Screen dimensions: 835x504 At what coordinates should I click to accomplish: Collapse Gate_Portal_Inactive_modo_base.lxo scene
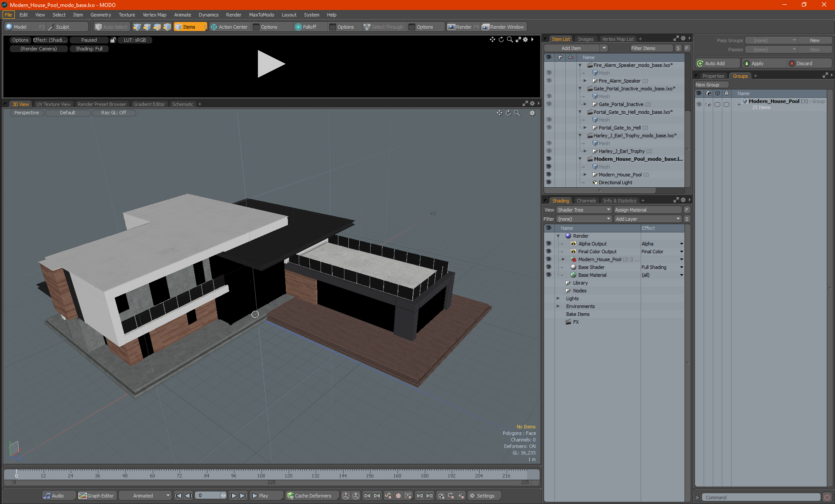[580, 89]
